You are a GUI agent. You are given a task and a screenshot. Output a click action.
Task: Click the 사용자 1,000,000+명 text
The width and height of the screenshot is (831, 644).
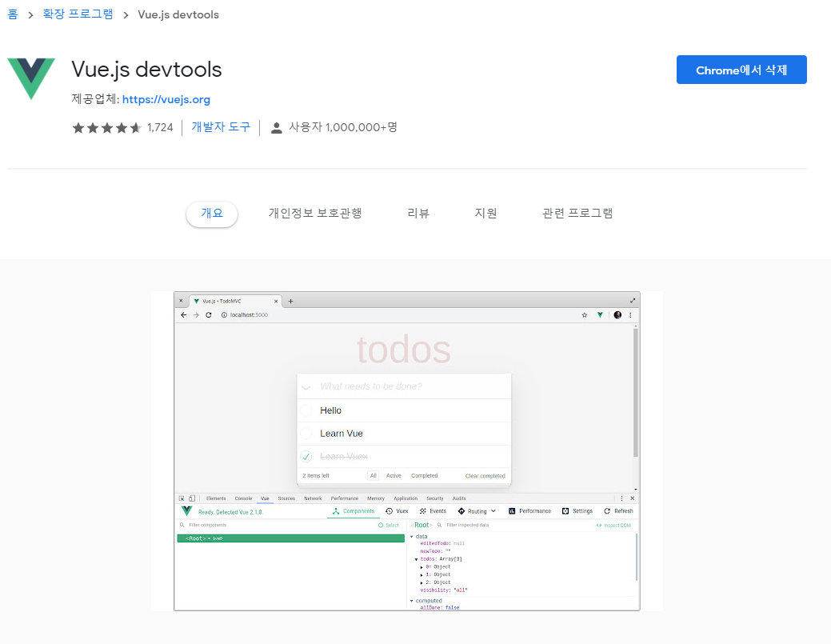(343, 127)
